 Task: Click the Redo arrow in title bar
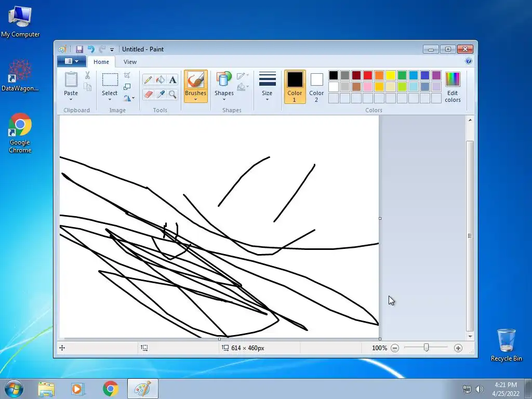pos(102,49)
